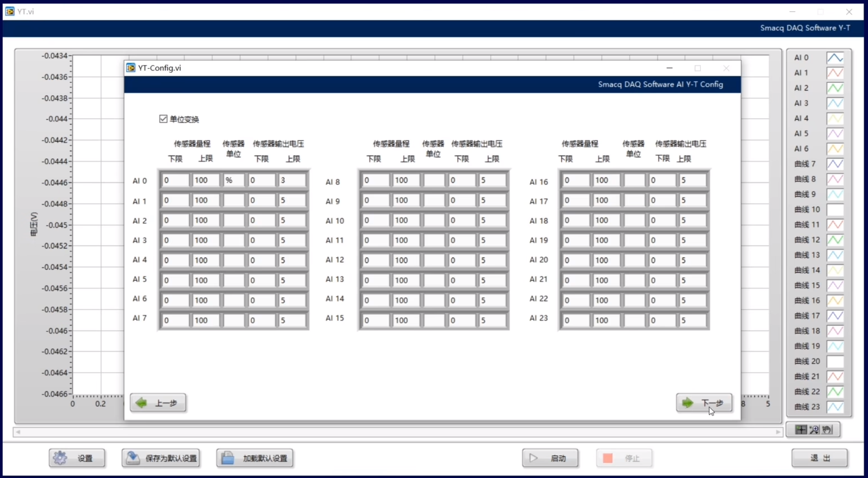Select the crosshair cursor tool in graph palette

(801, 430)
